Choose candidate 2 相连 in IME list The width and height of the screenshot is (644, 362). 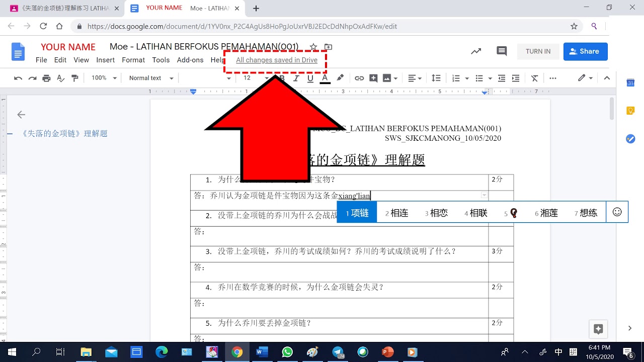tap(396, 213)
